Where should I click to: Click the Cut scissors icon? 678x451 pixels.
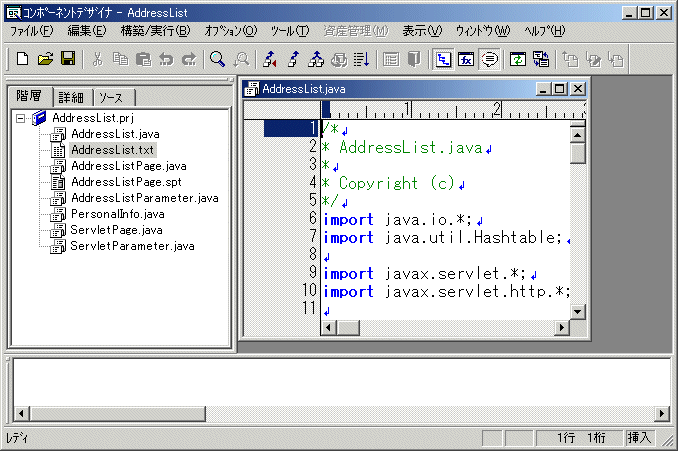[x=98, y=59]
